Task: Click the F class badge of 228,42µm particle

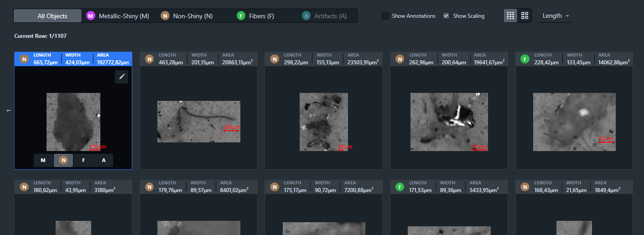Action: pyautogui.click(x=525, y=59)
